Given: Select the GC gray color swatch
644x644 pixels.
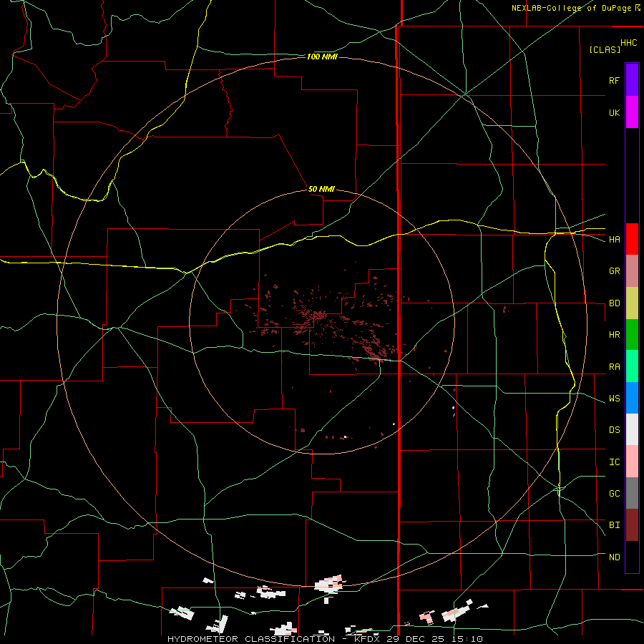Looking at the screenshot, I should click(632, 493).
